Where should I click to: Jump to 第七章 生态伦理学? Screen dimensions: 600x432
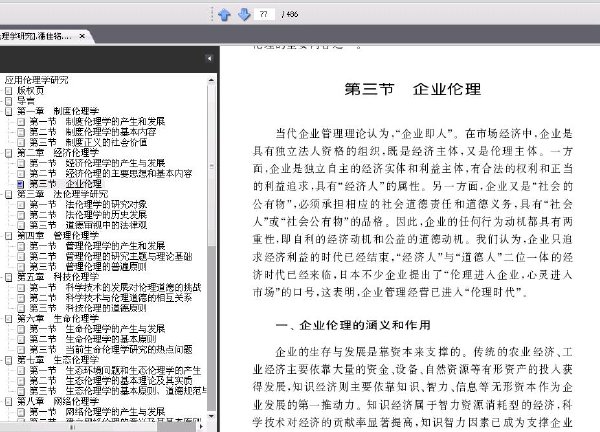[58, 360]
